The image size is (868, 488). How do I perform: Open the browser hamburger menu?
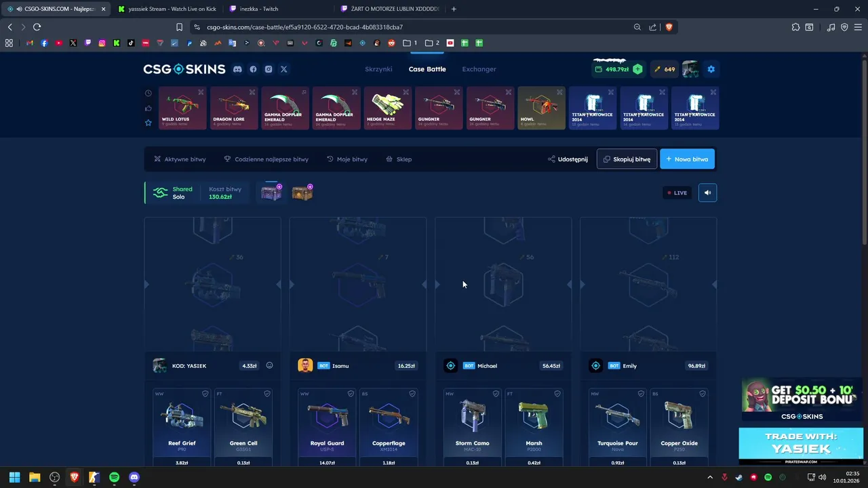pyautogui.click(x=858, y=27)
